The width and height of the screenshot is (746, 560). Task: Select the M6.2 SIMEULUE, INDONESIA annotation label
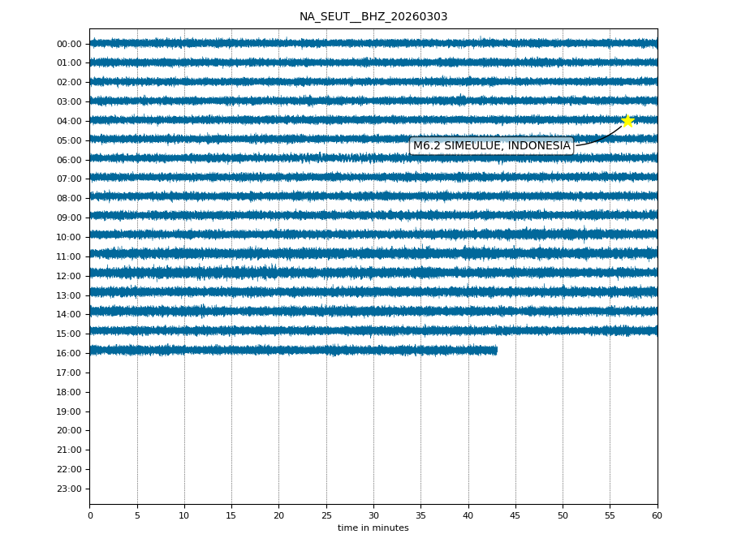coord(491,146)
